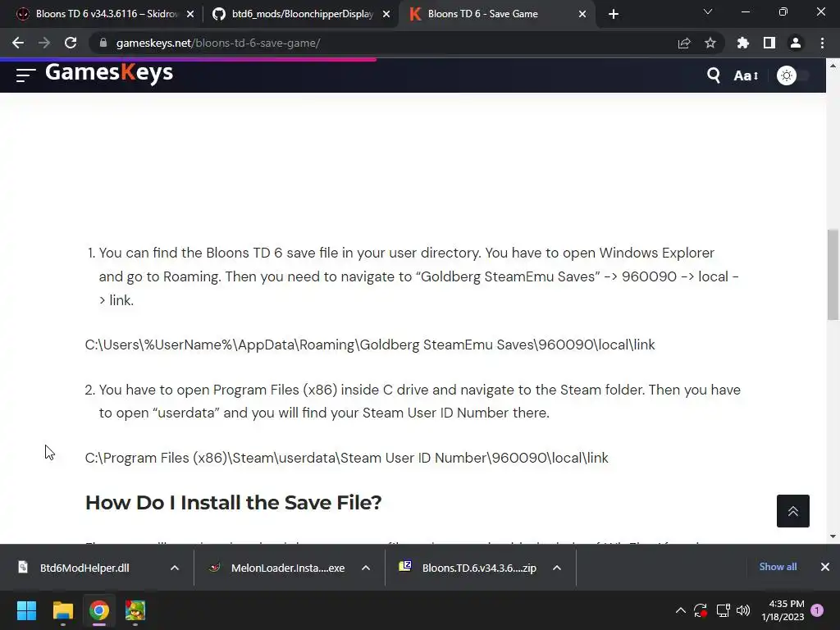
Task: Open the notification badge showing 1
Action: coord(817,610)
